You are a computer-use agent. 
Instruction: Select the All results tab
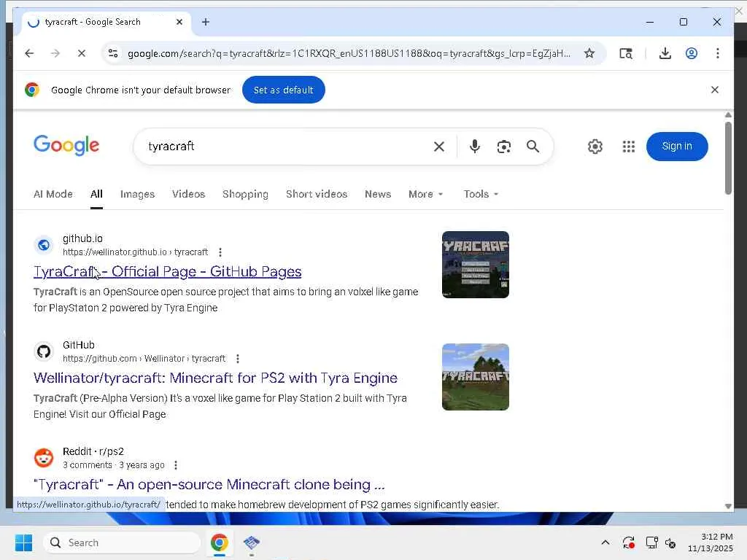pos(96,194)
